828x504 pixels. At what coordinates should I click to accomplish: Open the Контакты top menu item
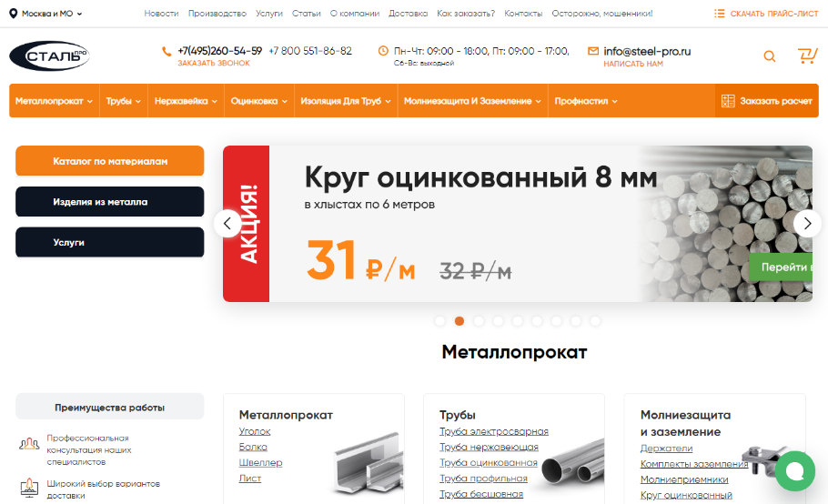point(523,14)
